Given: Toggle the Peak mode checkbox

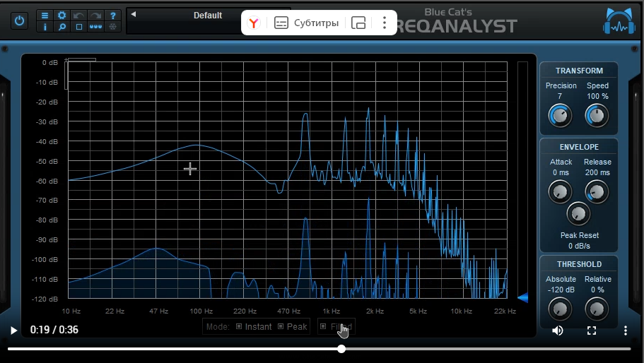Looking at the screenshot, I should pyautogui.click(x=281, y=326).
